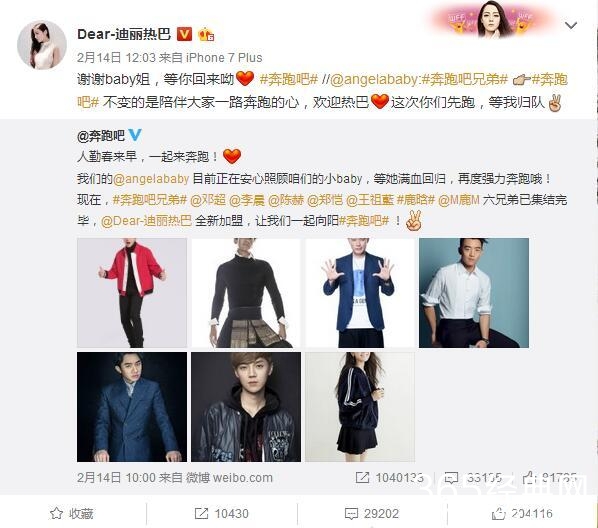Click the repost icon showing 10430

221,514
